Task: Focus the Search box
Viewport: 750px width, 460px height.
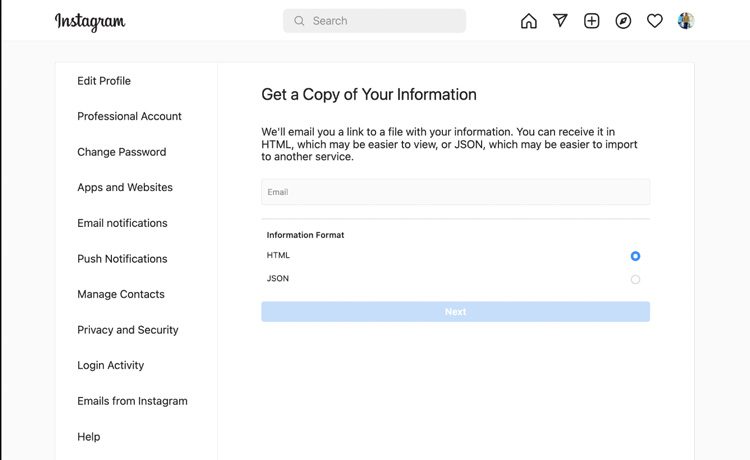Action: [x=375, y=21]
